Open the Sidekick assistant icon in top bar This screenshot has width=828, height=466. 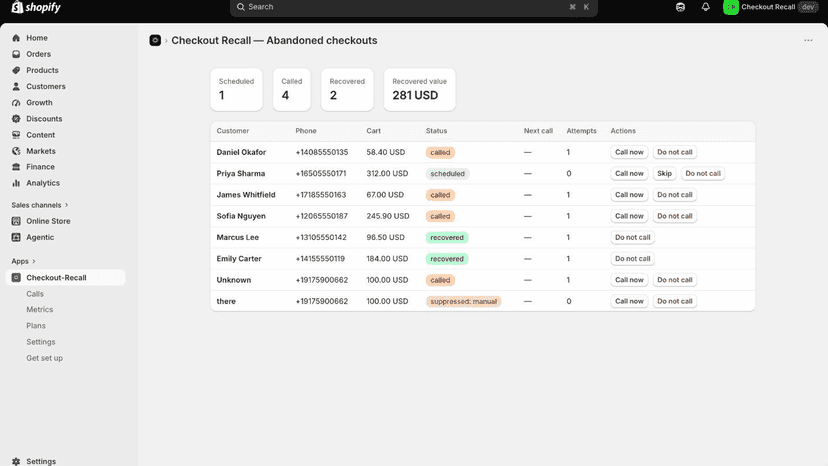tap(680, 7)
